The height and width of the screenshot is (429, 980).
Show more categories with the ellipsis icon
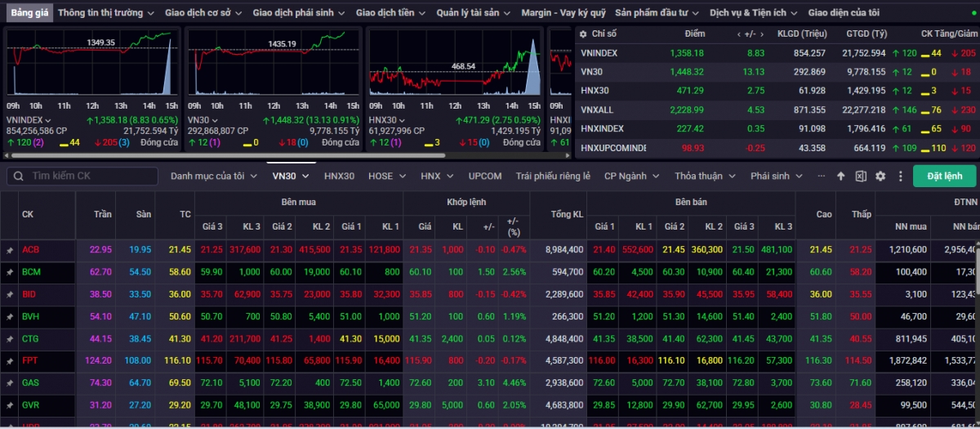coord(820,176)
